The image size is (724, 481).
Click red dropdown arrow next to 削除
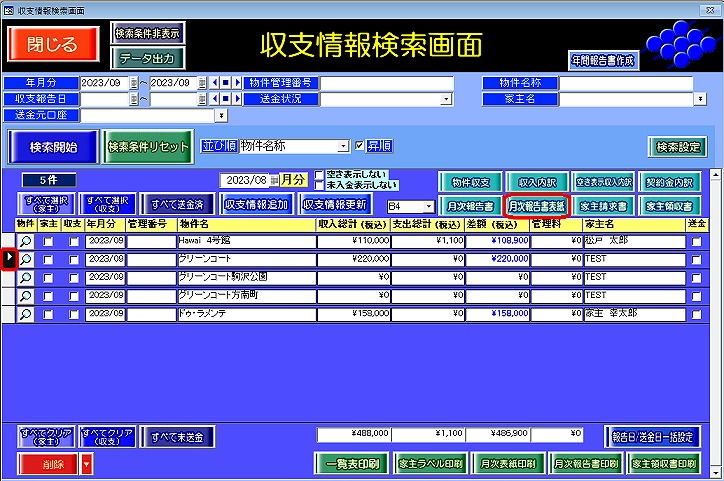[86, 464]
